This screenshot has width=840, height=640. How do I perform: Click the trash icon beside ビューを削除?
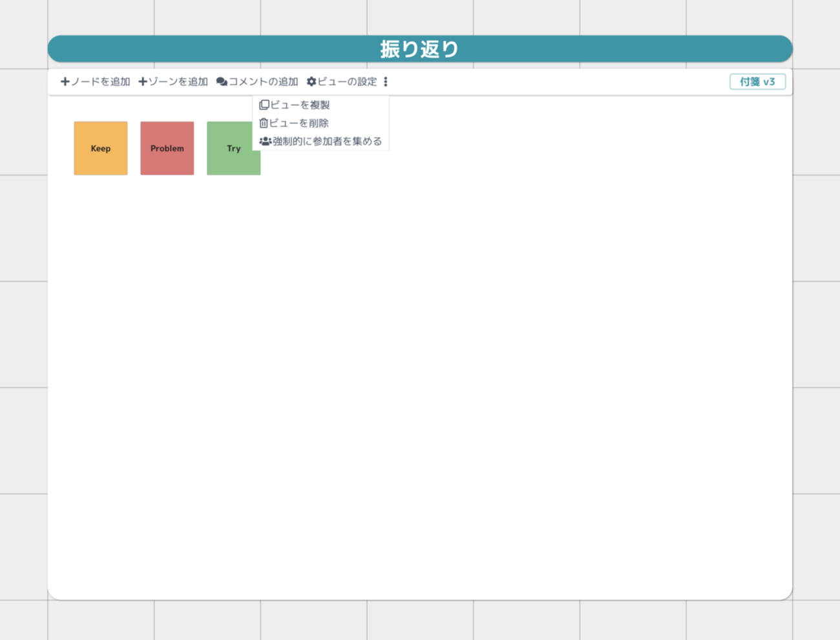[x=264, y=123]
